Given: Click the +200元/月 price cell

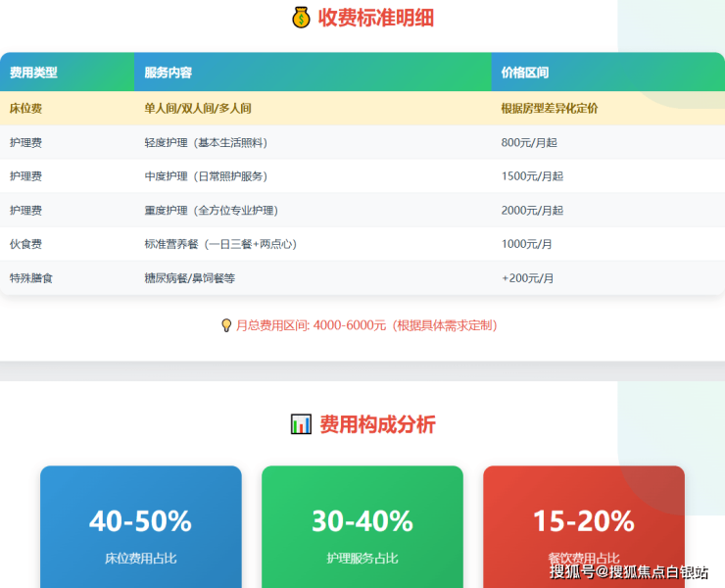Looking at the screenshot, I should (528, 278).
